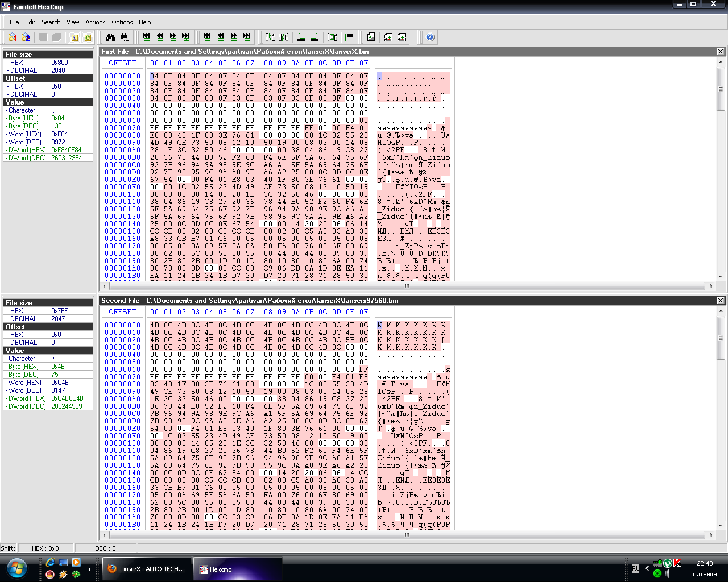Click the document page toolbar icon
Image resolution: width=728 pixels, height=582 pixels.
click(371, 38)
